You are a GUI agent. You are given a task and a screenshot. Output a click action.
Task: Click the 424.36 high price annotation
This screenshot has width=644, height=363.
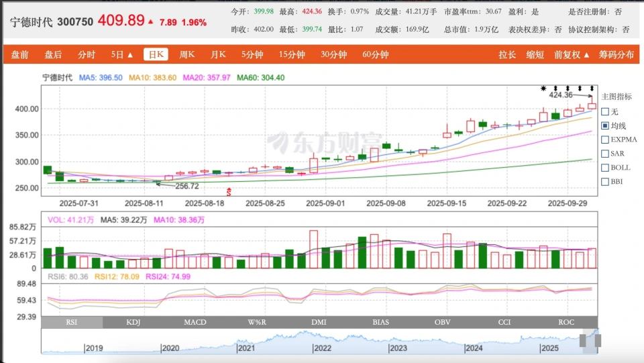coord(565,95)
